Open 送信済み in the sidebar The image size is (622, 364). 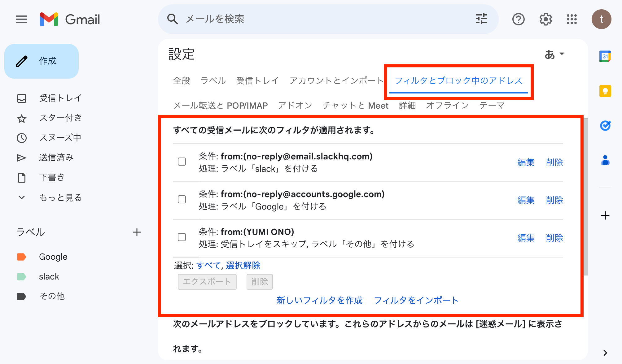click(56, 158)
